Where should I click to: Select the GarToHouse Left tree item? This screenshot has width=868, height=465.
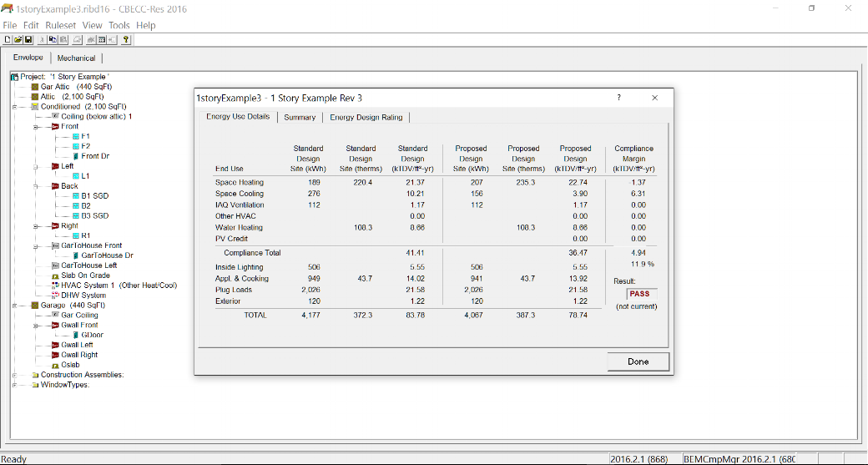point(88,265)
